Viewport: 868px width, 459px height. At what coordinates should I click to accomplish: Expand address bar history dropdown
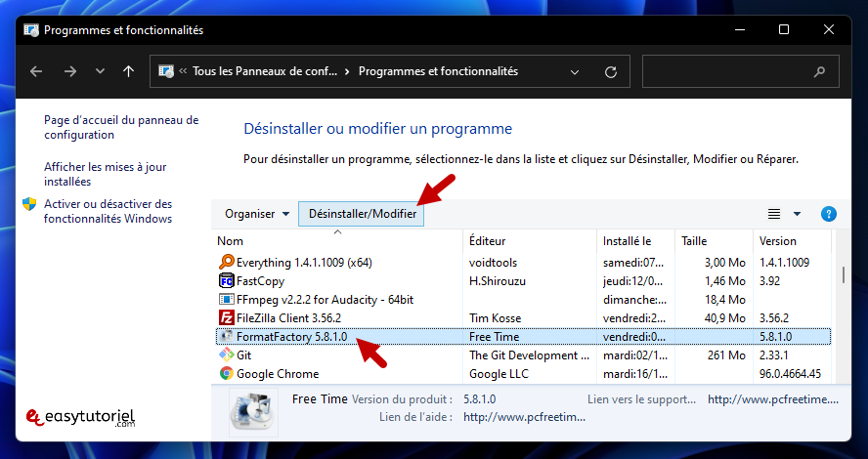tap(575, 72)
